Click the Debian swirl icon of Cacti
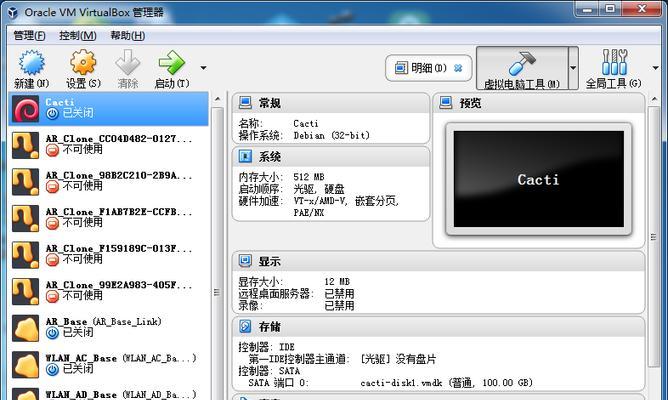Image resolution: width=668 pixels, height=400 pixels. pyautogui.click(x=26, y=109)
